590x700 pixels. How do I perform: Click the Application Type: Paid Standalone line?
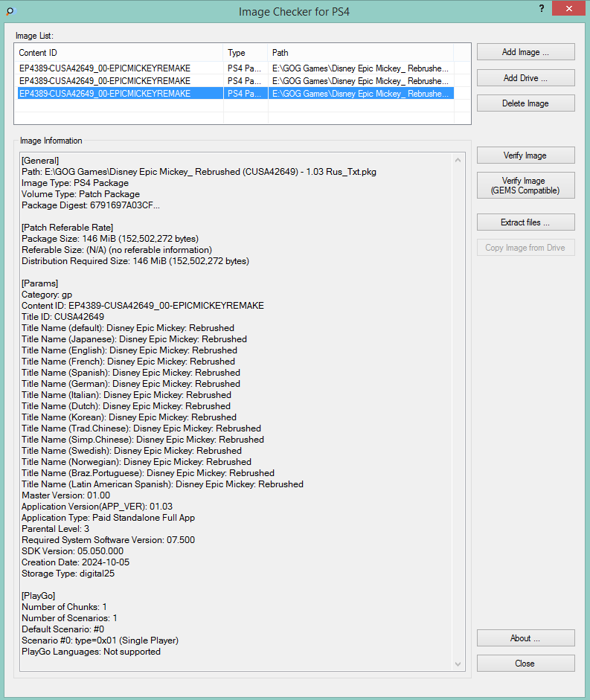108,518
